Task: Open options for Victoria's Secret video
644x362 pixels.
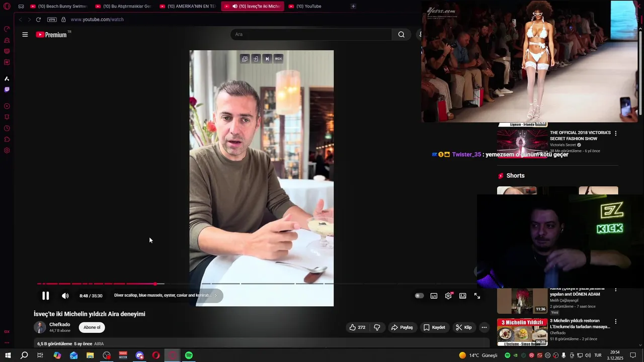Action: 615,133
